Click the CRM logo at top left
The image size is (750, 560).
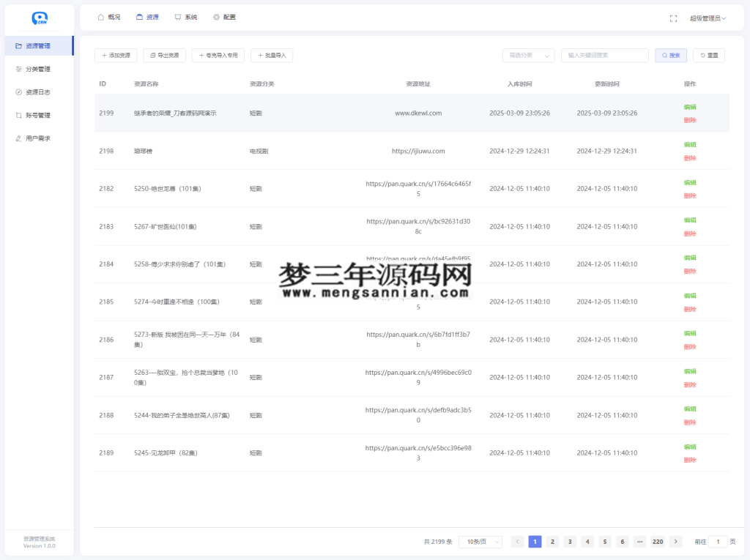[40, 18]
